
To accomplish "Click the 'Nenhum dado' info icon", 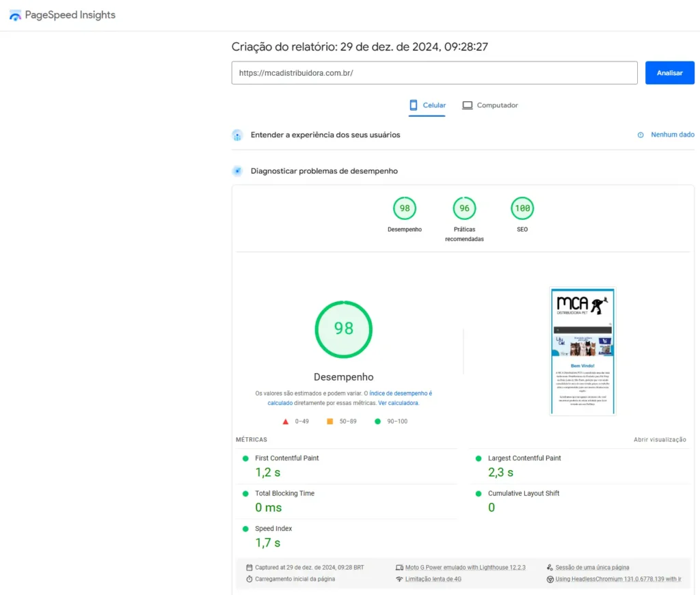I will pos(641,135).
